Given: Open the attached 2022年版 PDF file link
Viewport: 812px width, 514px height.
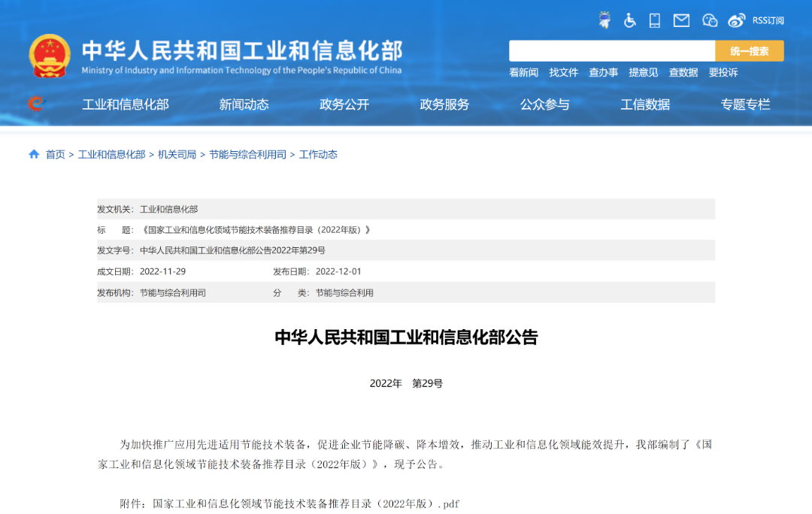Looking at the screenshot, I should (x=305, y=503).
